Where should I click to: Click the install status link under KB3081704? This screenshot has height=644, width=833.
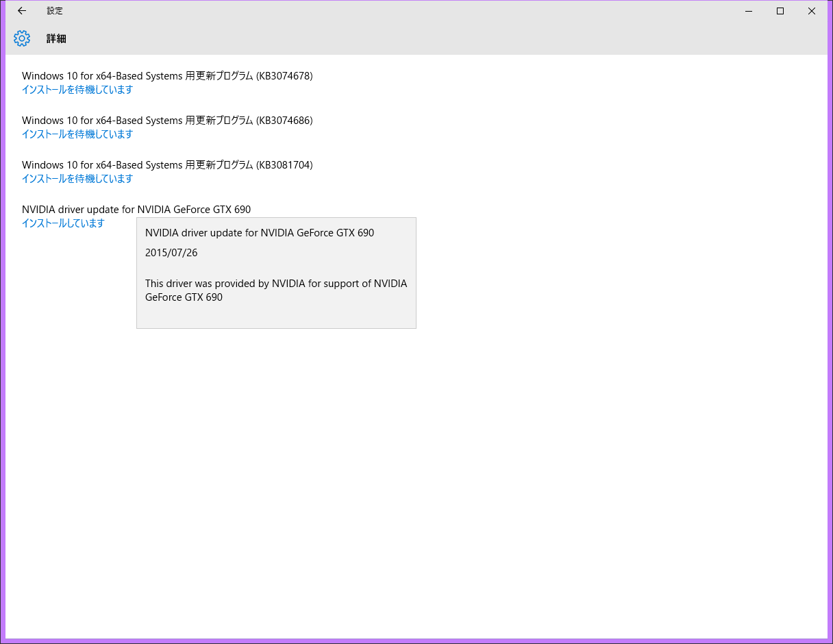pyautogui.click(x=77, y=179)
